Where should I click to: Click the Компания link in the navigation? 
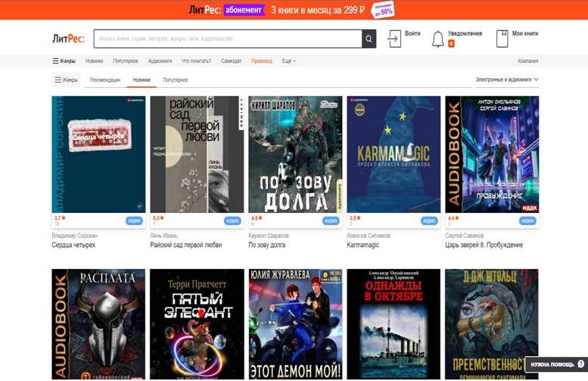pos(527,61)
